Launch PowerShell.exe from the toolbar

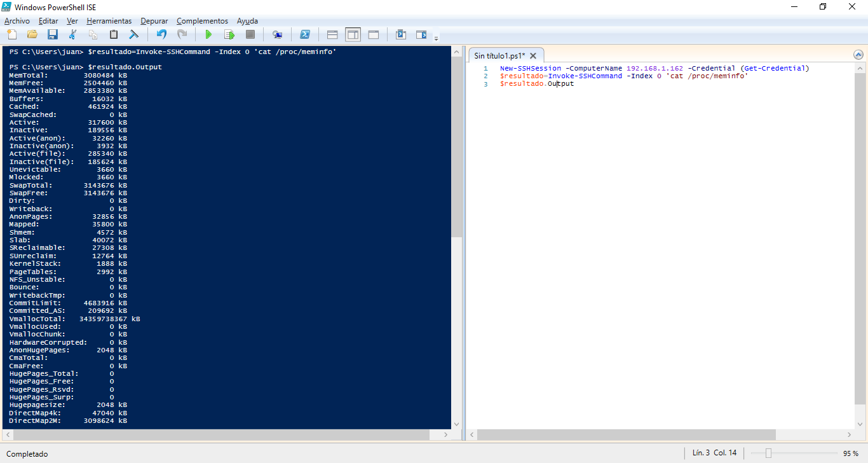[305, 34]
